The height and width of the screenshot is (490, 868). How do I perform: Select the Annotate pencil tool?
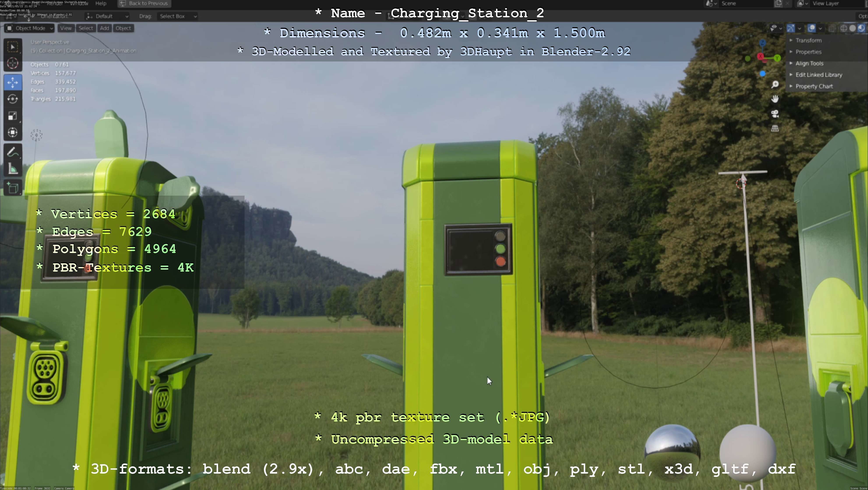pyautogui.click(x=13, y=152)
